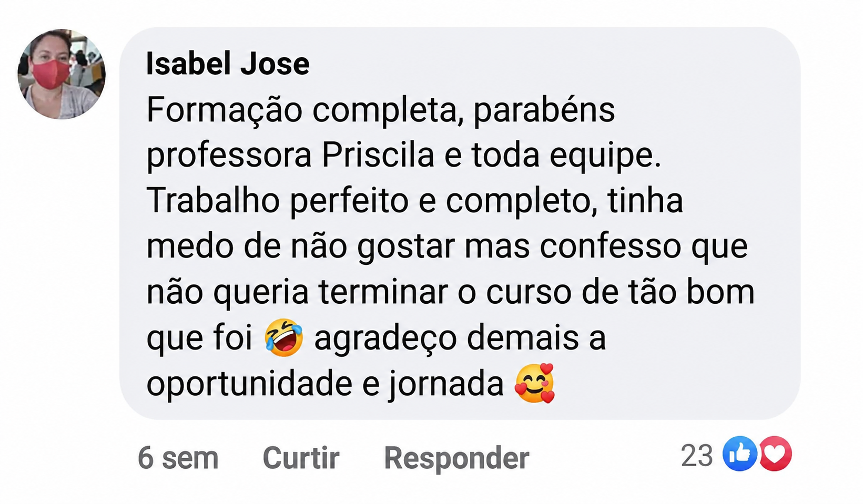Click the Isabel Jose commenter name

[x=228, y=64]
